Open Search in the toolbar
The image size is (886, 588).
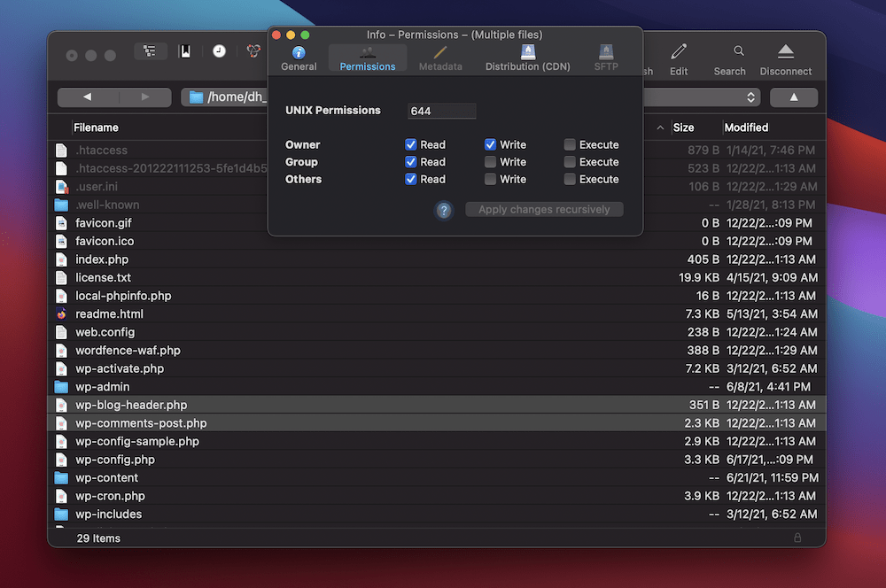tap(729, 58)
